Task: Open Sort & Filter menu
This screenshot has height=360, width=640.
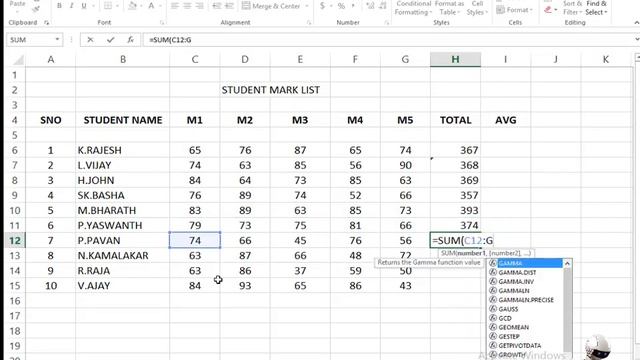Action: pos(572,8)
